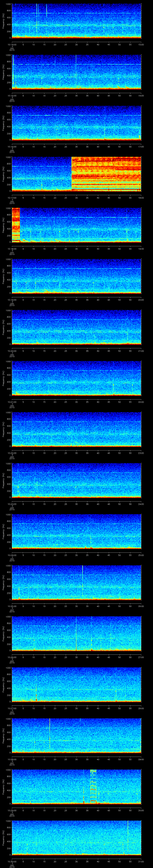The width and height of the screenshot is (153, 868).
Task: Click the 10:19:00 start time label
Action: pos(12,300)
